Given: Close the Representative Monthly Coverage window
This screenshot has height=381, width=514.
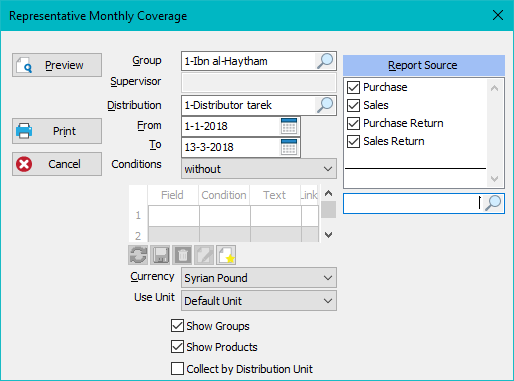Looking at the screenshot, I should click(498, 15).
